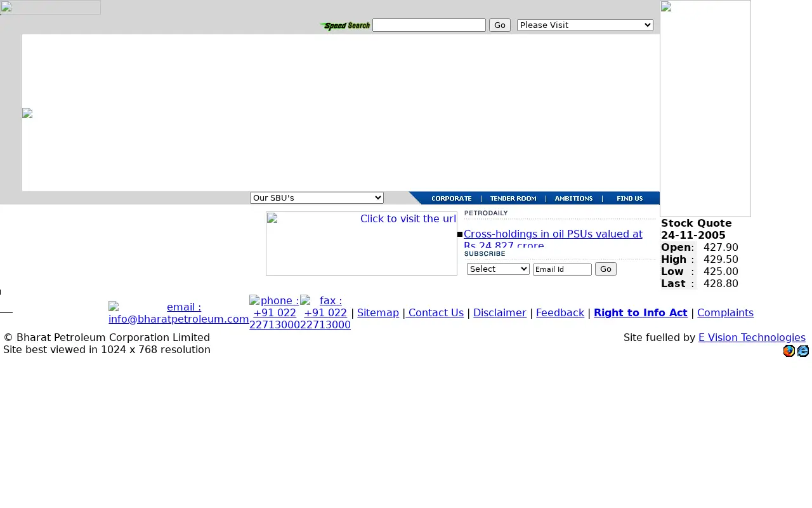
Task: Select the Ambitions menu item
Action: [x=573, y=199]
